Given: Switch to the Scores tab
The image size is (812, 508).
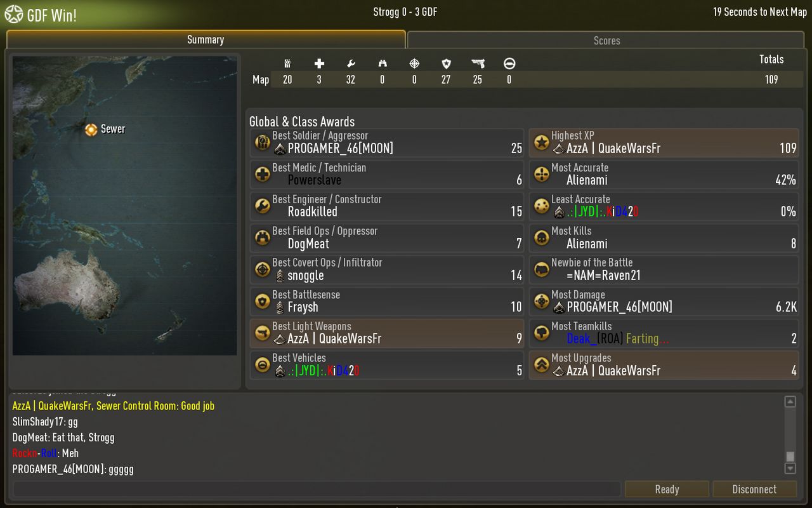Looking at the screenshot, I should [606, 40].
